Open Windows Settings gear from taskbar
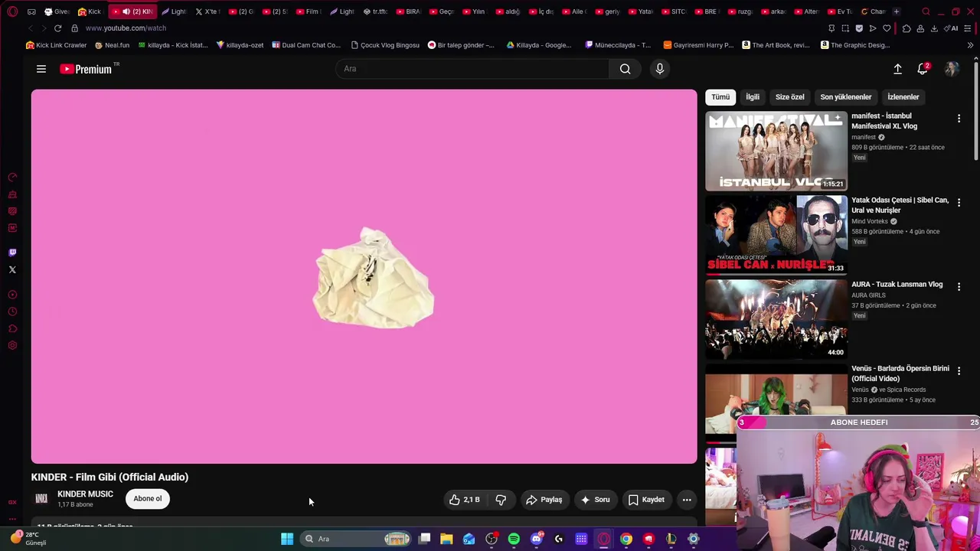 (694, 539)
